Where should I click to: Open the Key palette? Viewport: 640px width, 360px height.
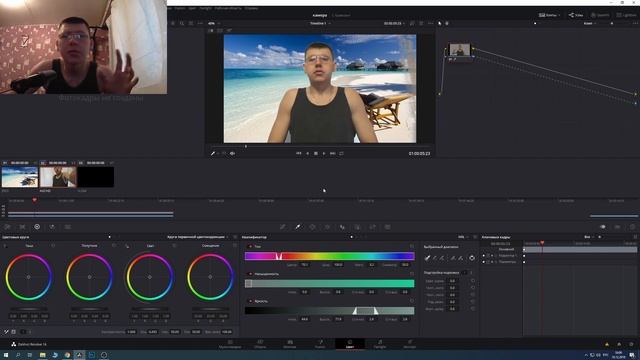357,227
